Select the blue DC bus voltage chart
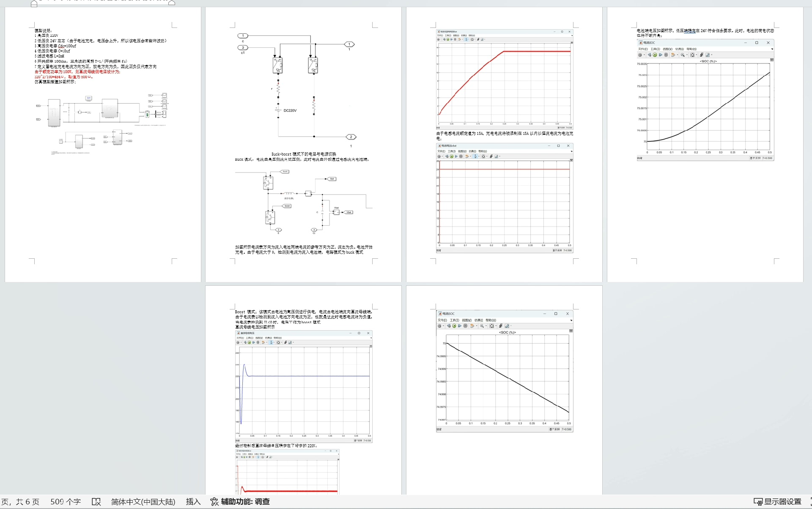 tap(303, 386)
